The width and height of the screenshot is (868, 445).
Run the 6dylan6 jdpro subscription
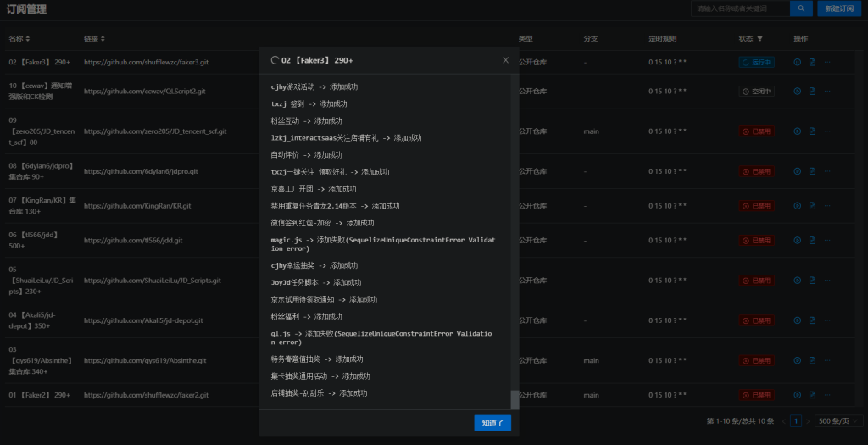pos(797,170)
